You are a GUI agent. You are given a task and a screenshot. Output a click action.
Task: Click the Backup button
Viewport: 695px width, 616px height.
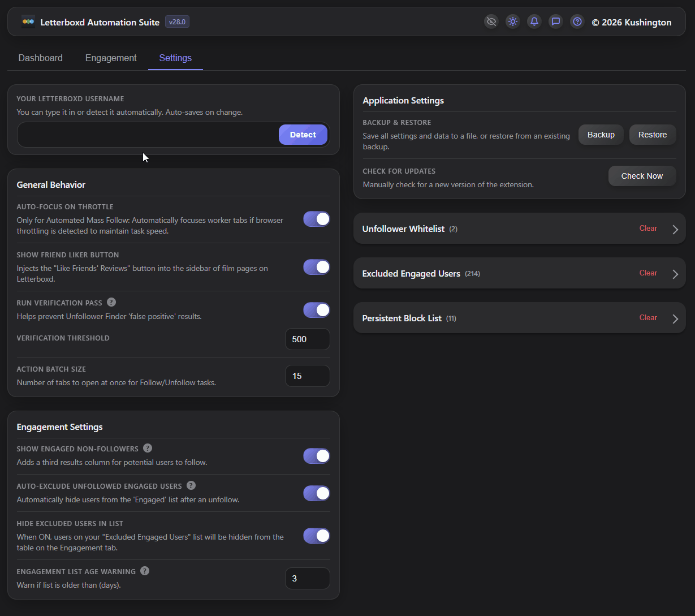click(601, 135)
